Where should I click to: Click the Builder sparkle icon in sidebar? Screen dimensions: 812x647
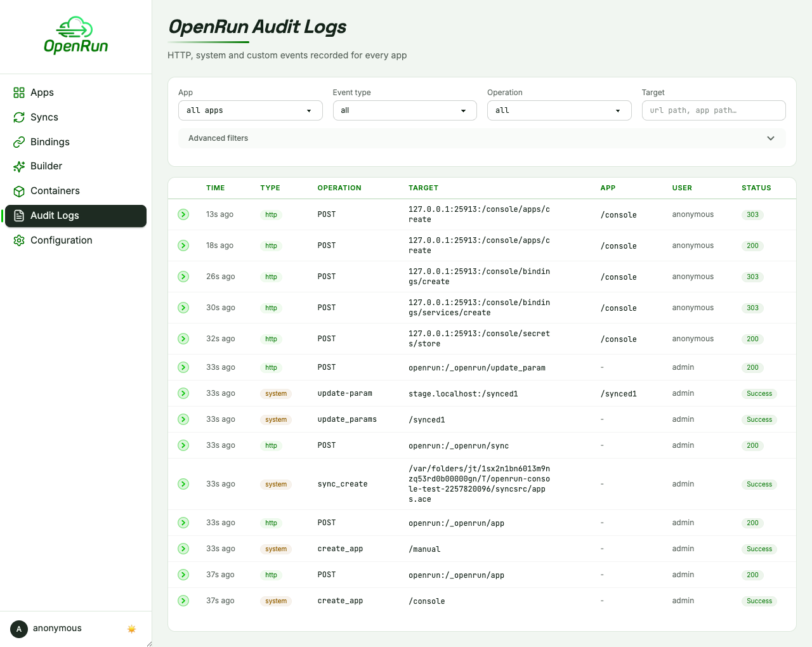19,166
